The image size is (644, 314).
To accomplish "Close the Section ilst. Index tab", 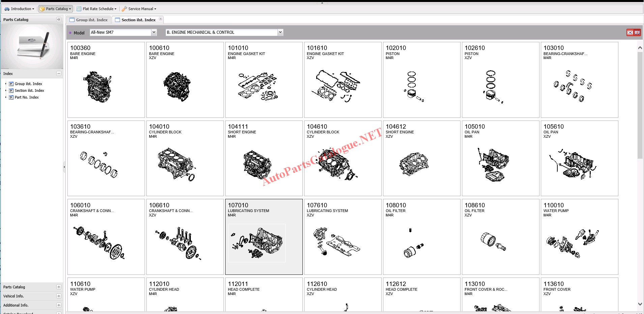I will [x=160, y=19].
